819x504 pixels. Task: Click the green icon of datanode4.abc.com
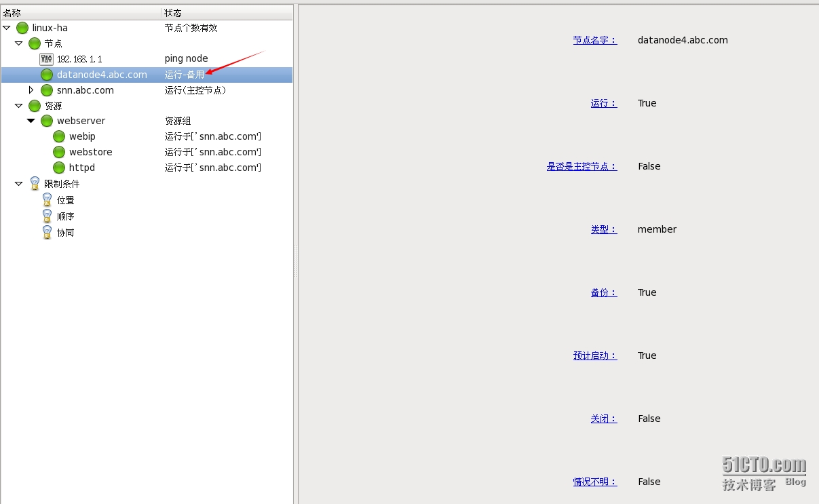[47, 75]
